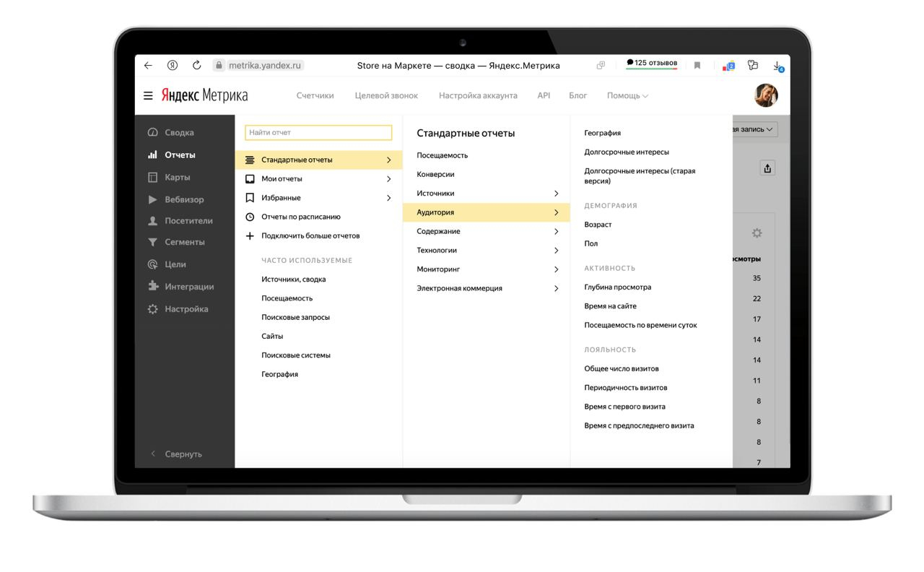Open the Конверсии report
The height and width of the screenshot is (572, 924).
pos(436,174)
